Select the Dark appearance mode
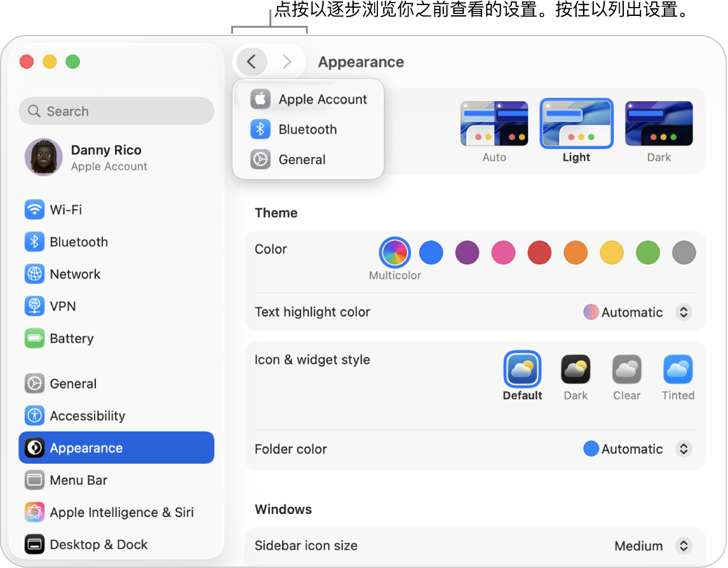This screenshot has width=728, height=568. pos(659,124)
